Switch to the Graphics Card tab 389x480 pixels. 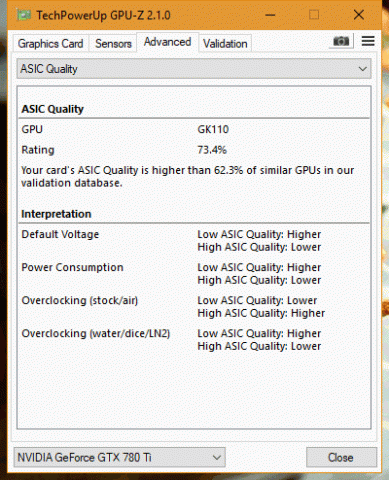coord(51,43)
